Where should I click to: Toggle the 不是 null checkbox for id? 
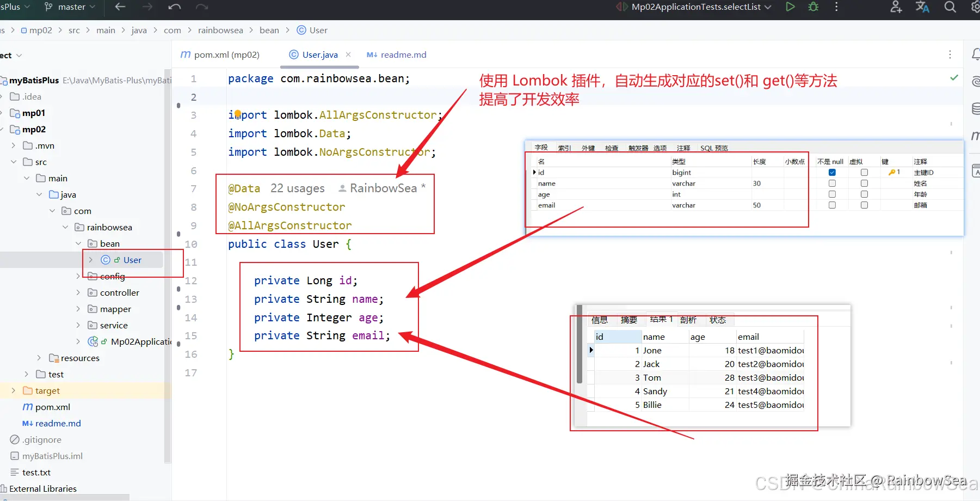point(832,173)
